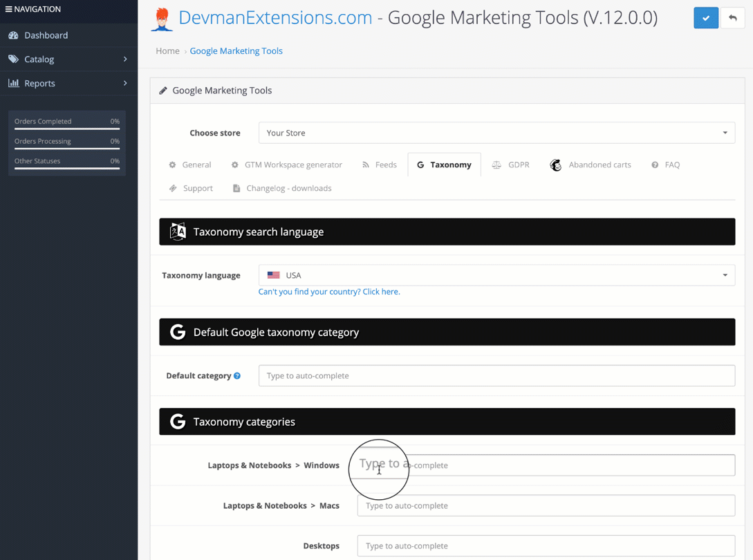Open the DevmanExtensions.com link
This screenshot has width=753, height=560.
click(275, 18)
